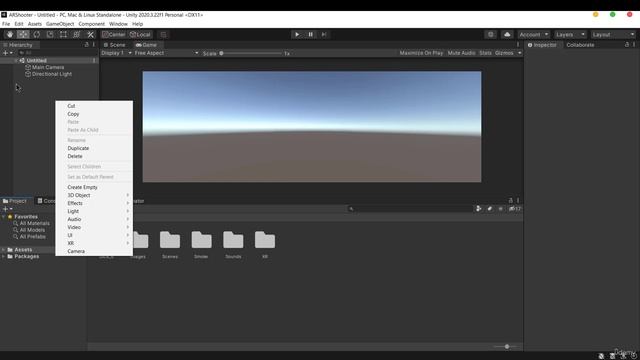Open cloud services icon
This screenshot has width=640, height=360.
[x=507, y=35]
